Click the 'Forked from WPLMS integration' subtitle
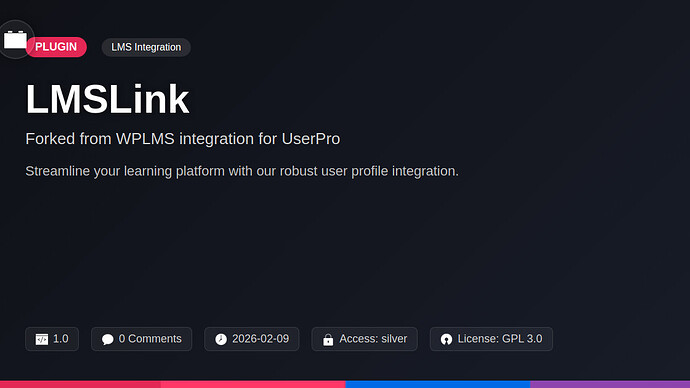Image resolution: width=690 pixels, height=388 pixels. click(x=183, y=139)
